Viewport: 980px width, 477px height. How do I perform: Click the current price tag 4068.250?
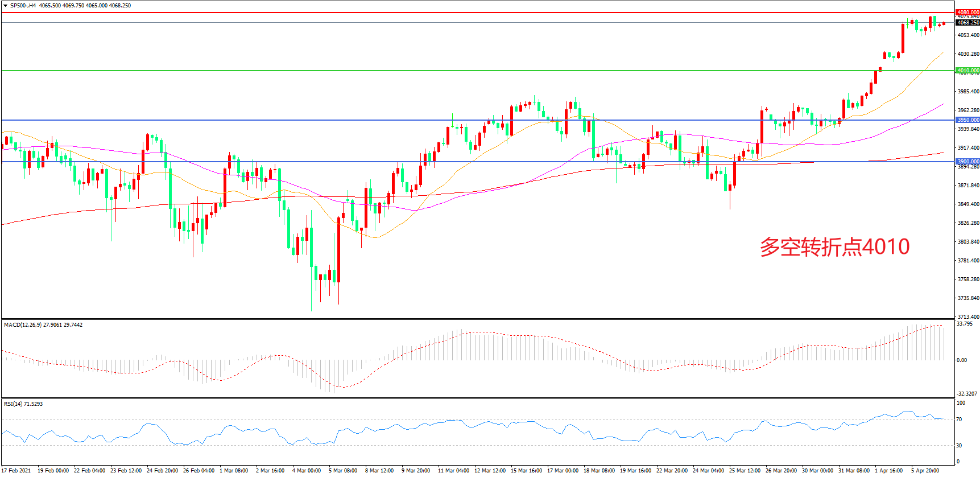coord(967,23)
